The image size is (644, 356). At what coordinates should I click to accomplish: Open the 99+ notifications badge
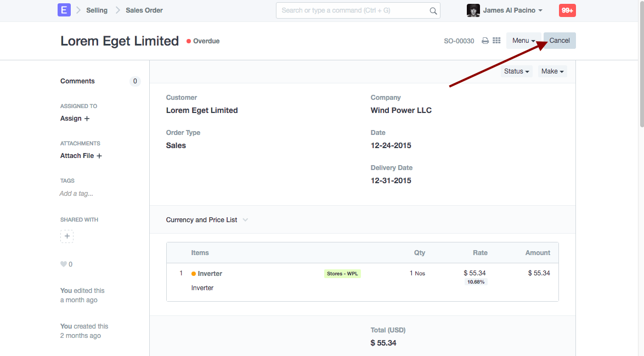tap(567, 10)
